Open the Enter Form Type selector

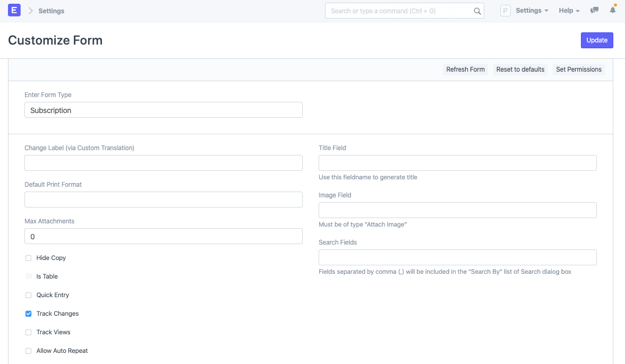coord(164,110)
